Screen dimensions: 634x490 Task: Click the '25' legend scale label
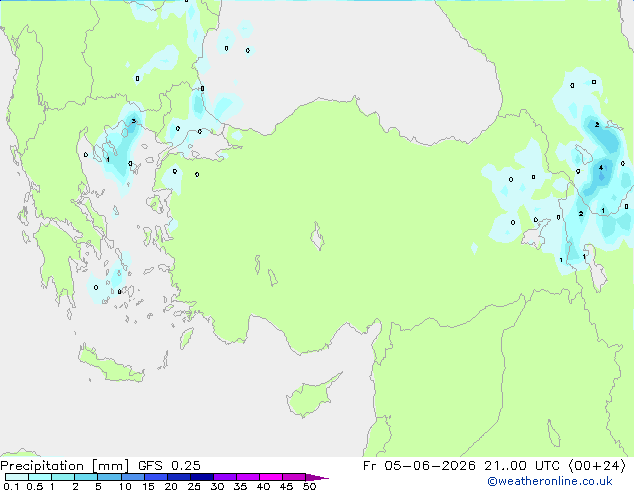tap(194, 486)
